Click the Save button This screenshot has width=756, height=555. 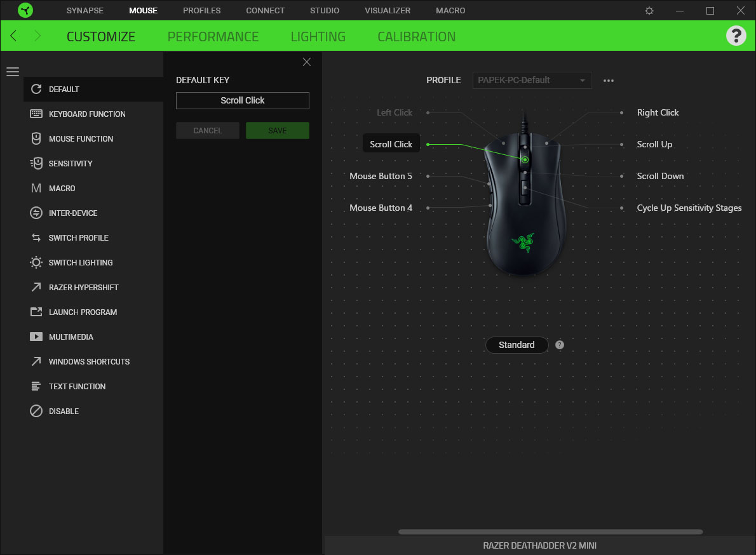[277, 131]
